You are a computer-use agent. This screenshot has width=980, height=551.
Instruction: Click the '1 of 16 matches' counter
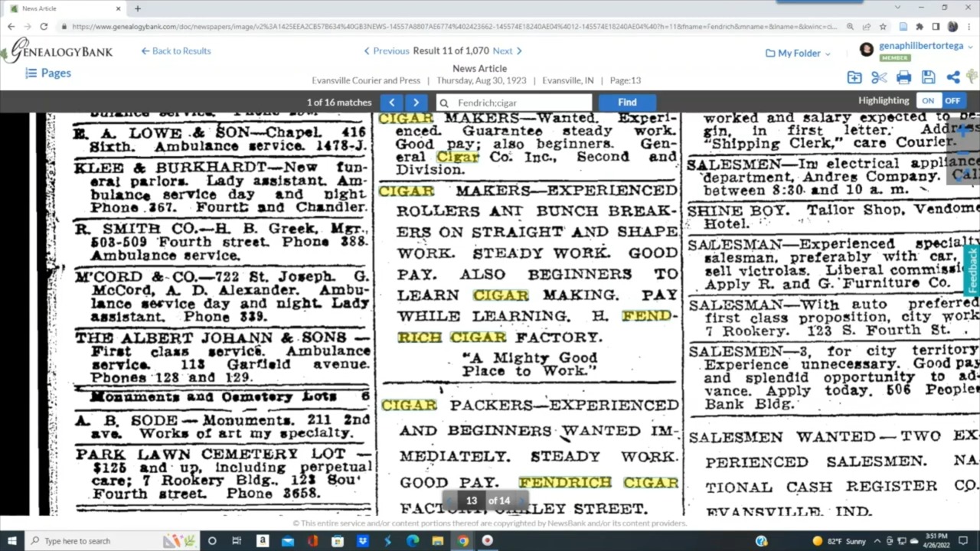click(x=339, y=103)
